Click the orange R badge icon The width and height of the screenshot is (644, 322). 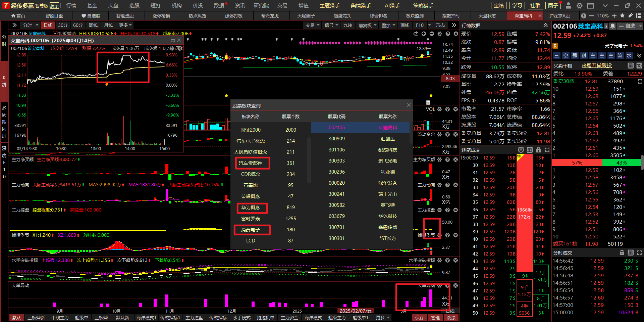555,46
